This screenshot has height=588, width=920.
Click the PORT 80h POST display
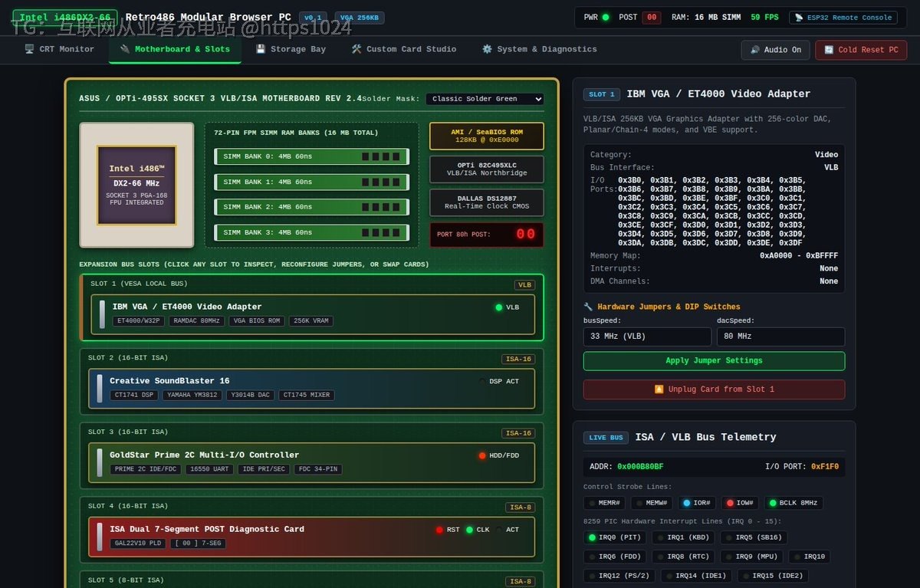coord(487,235)
